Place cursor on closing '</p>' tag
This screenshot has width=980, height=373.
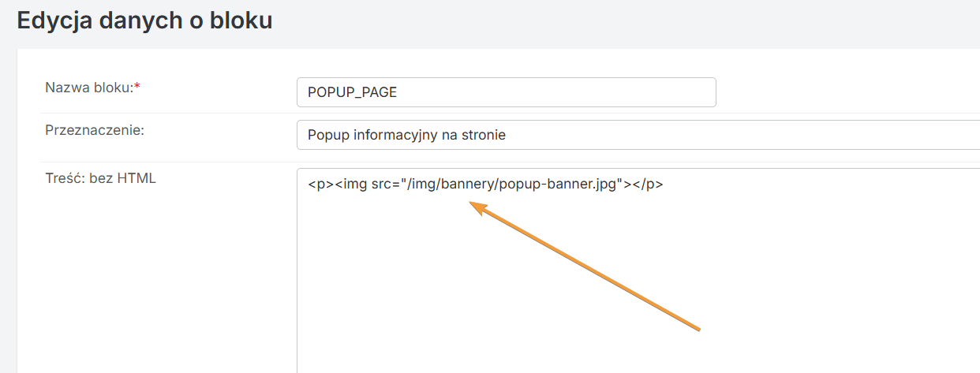point(648,185)
